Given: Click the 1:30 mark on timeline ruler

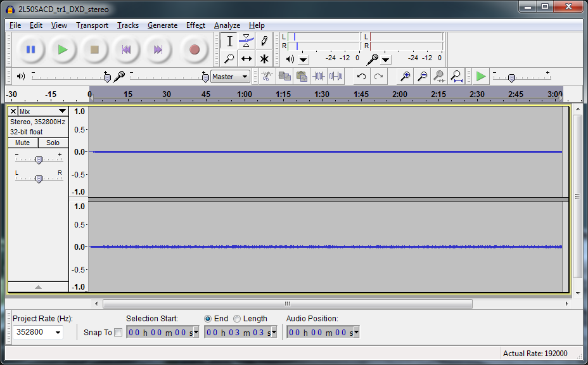Looking at the screenshot, I should (322, 94).
